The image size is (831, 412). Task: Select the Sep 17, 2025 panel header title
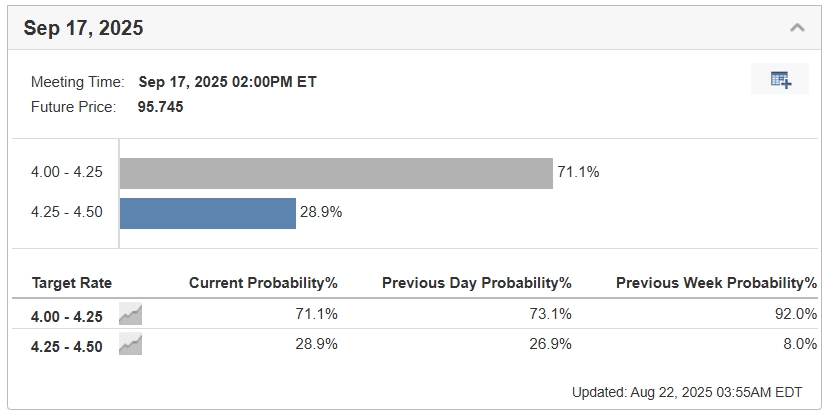(x=84, y=28)
